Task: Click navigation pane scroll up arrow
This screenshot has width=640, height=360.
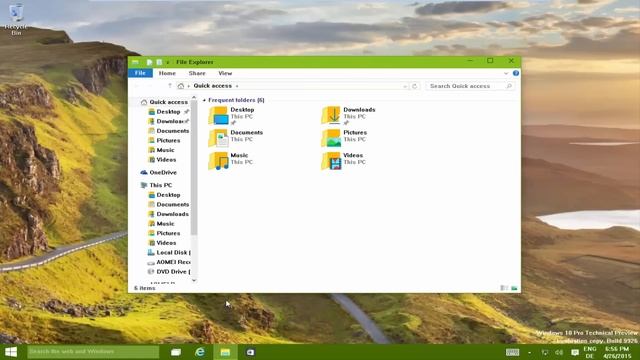Action: point(194,98)
